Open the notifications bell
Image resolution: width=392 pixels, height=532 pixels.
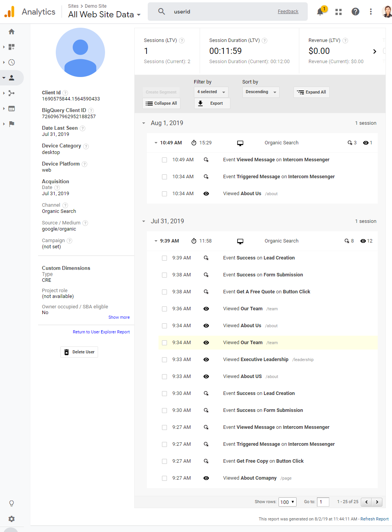click(x=320, y=12)
